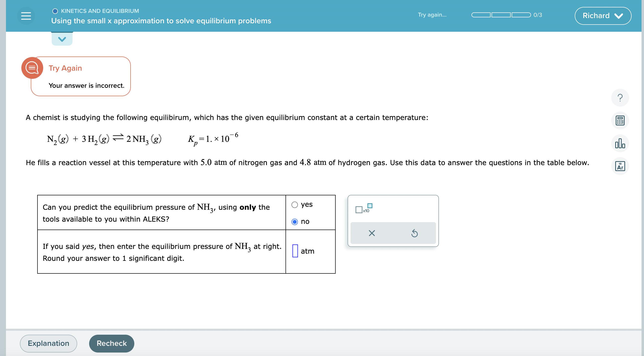Click the NH3 pressure atm input field
Viewport: 644px width, 356px height.
point(295,251)
